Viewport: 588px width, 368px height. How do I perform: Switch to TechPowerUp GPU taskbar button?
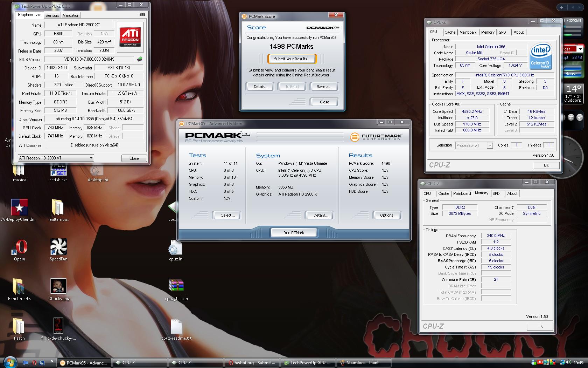(x=308, y=363)
